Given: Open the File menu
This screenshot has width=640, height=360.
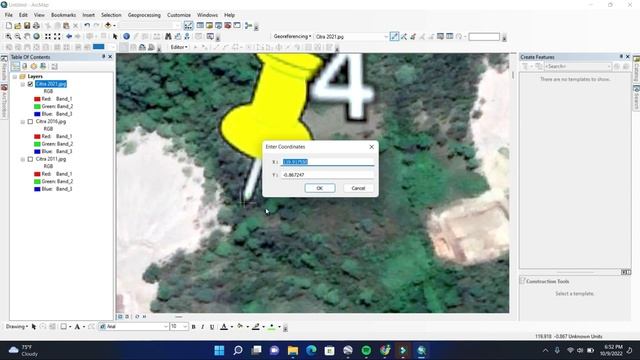Looking at the screenshot, I should click(x=9, y=15).
